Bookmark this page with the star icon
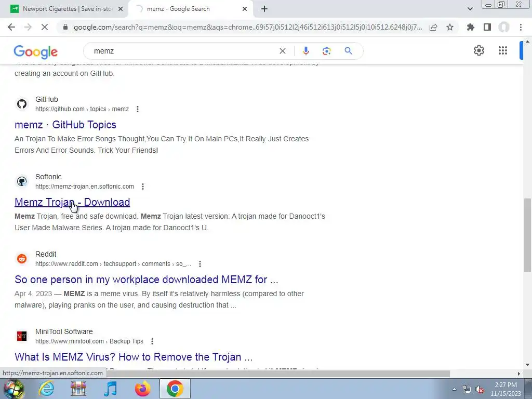This screenshot has height=399, width=532. (x=450, y=27)
